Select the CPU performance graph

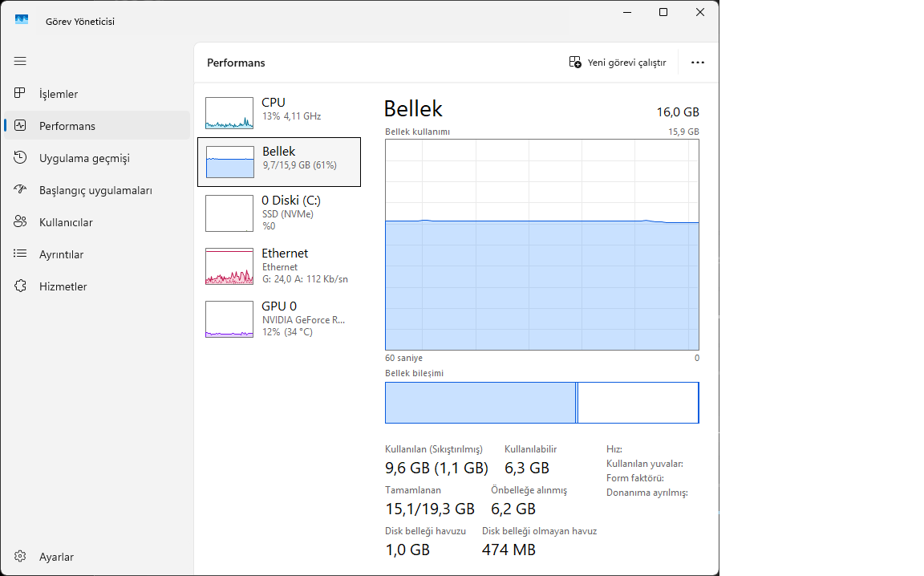(229, 113)
